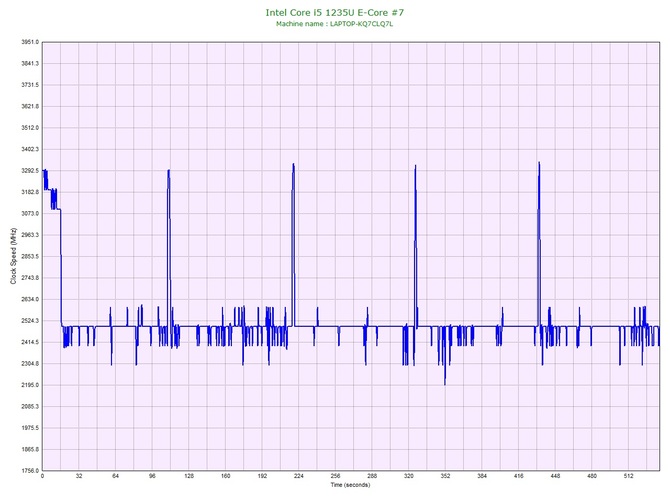Select the 2195.0 y-axis value
670x502 pixels.
coord(30,385)
